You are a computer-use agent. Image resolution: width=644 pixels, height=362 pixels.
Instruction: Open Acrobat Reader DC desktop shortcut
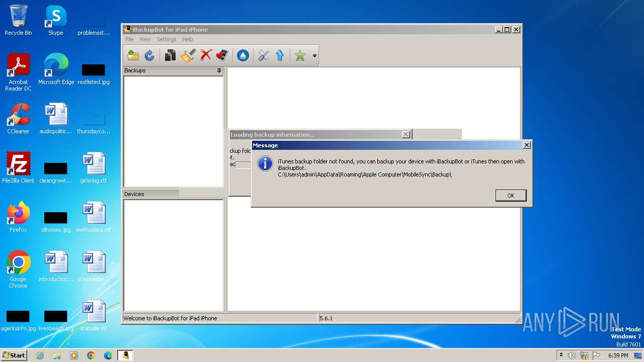(x=18, y=73)
